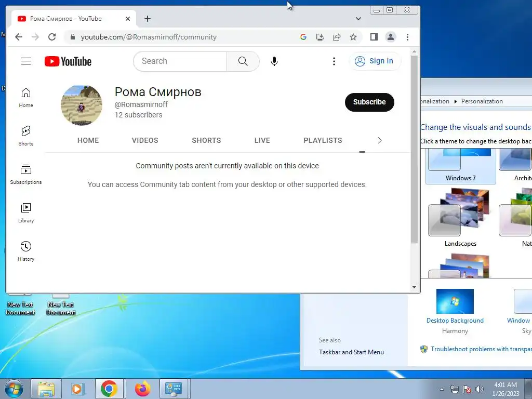
Task: Switch to the PLAYLISTS tab
Action: [323, 140]
